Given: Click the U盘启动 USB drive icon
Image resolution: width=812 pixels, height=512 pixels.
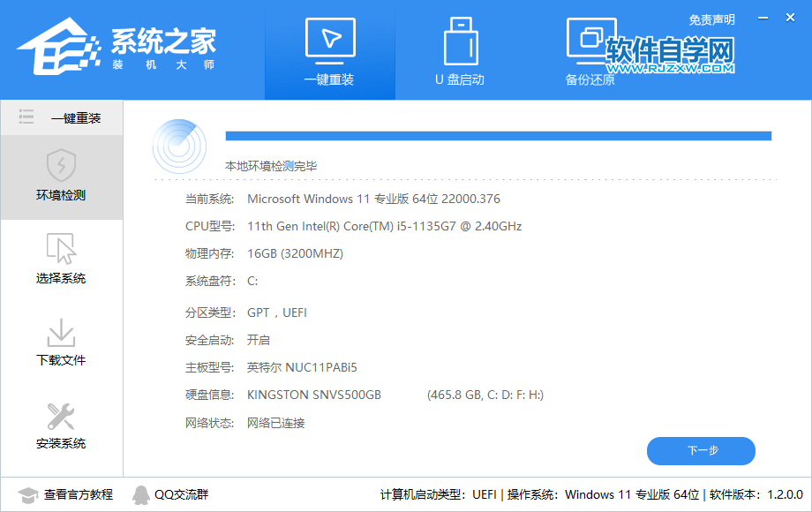Looking at the screenshot, I should 460,40.
